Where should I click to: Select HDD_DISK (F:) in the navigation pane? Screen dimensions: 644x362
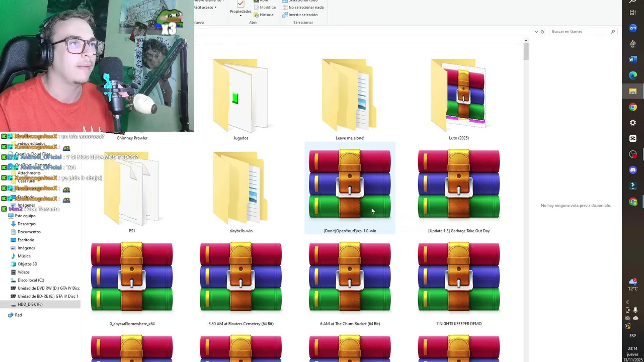pos(30,304)
